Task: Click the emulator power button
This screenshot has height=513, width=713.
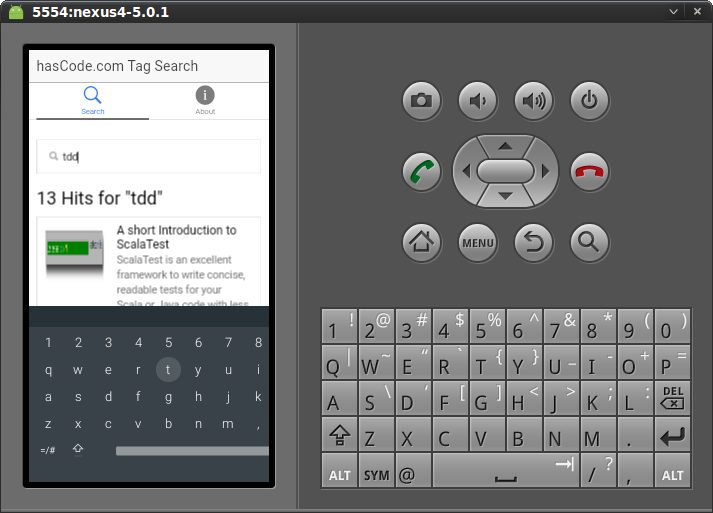Action: pos(589,101)
